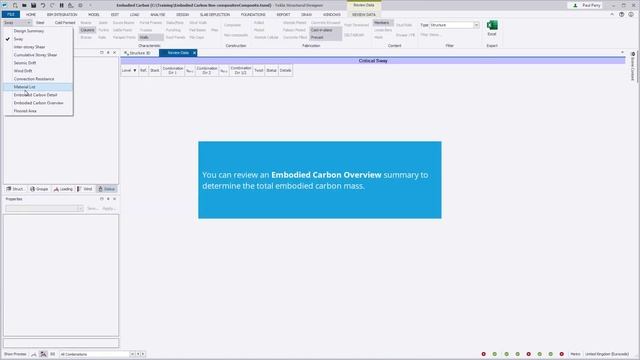Click the Metric units status bar entry
This screenshot has height=360, width=640.
point(576,354)
